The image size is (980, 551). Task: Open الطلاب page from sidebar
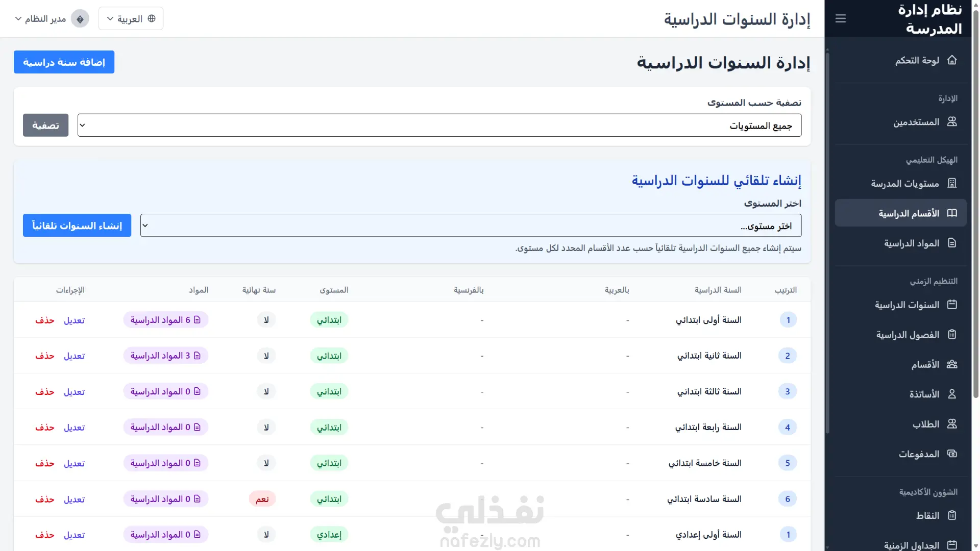(925, 424)
